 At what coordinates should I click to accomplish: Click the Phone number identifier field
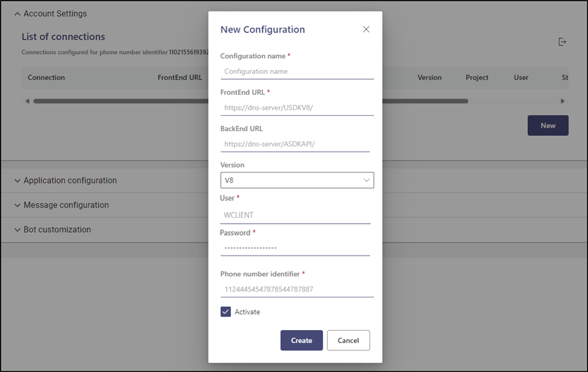(x=297, y=289)
